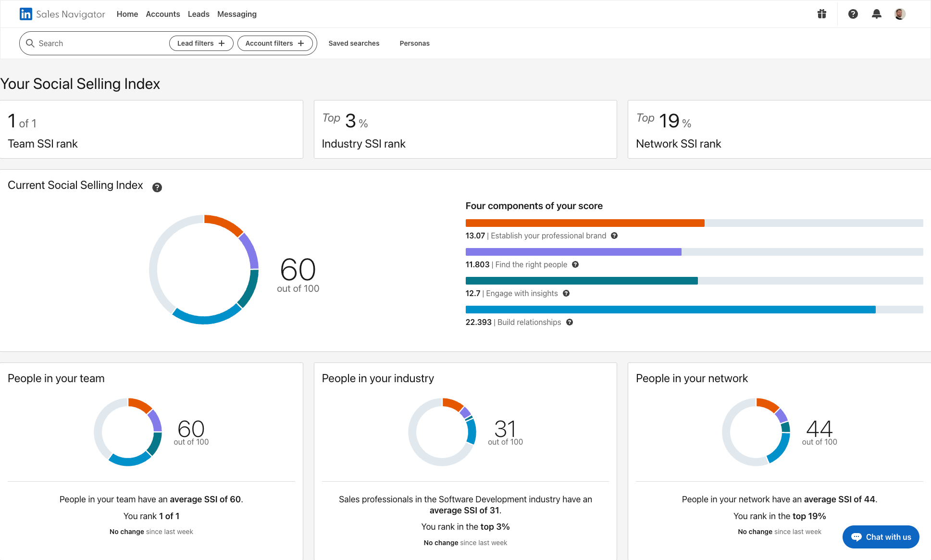
Task: Click the '12.7' score value
Action: 473,293
